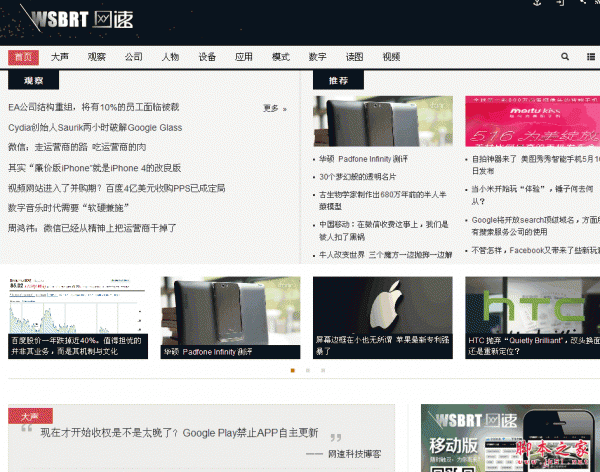Open the meitu kiss pink banner image
600x472 pixels.
pos(532,121)
